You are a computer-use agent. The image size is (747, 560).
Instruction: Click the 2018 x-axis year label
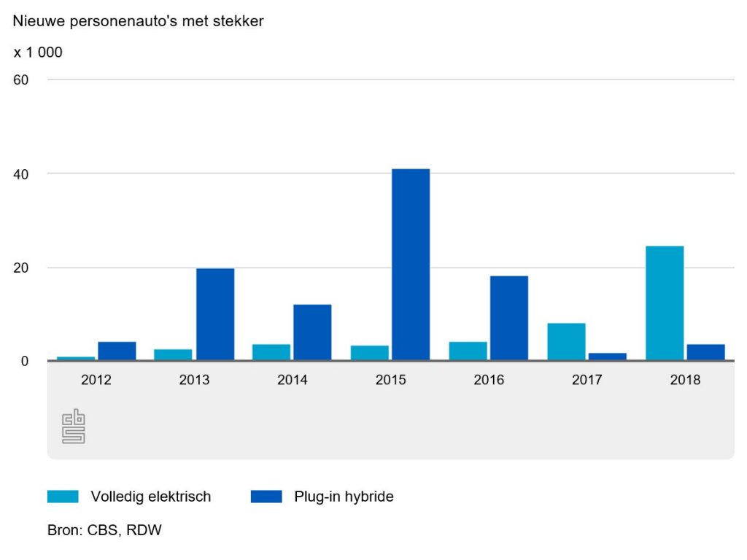684,380
